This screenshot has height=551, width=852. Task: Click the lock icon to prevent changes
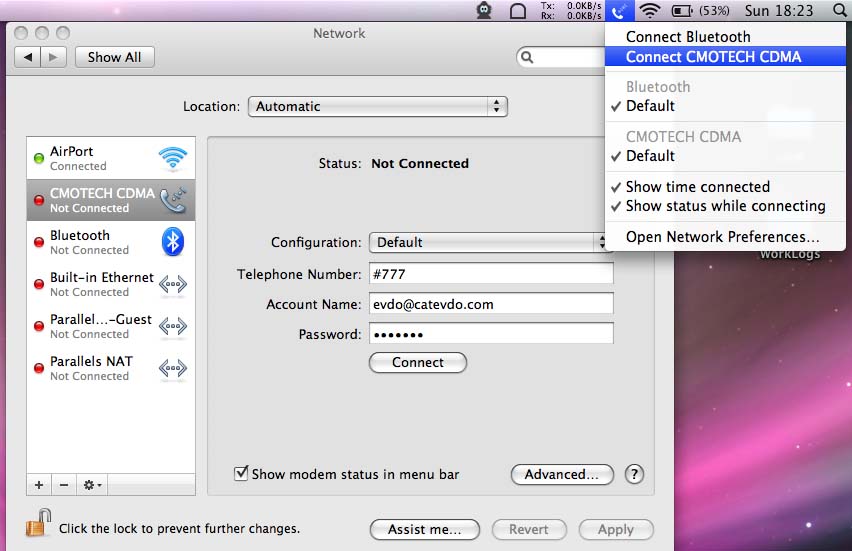coord(39,523)
